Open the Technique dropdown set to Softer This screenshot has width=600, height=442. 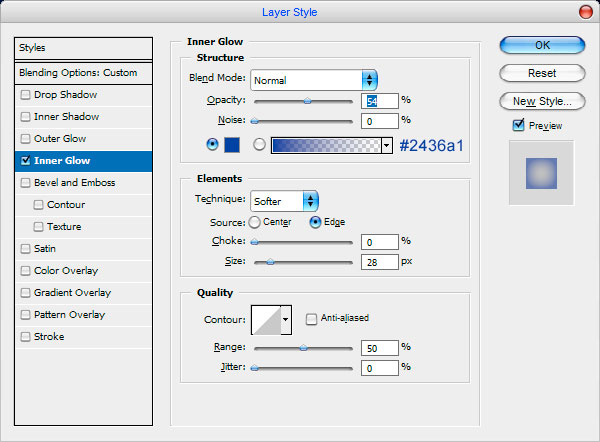coord(284,201)
